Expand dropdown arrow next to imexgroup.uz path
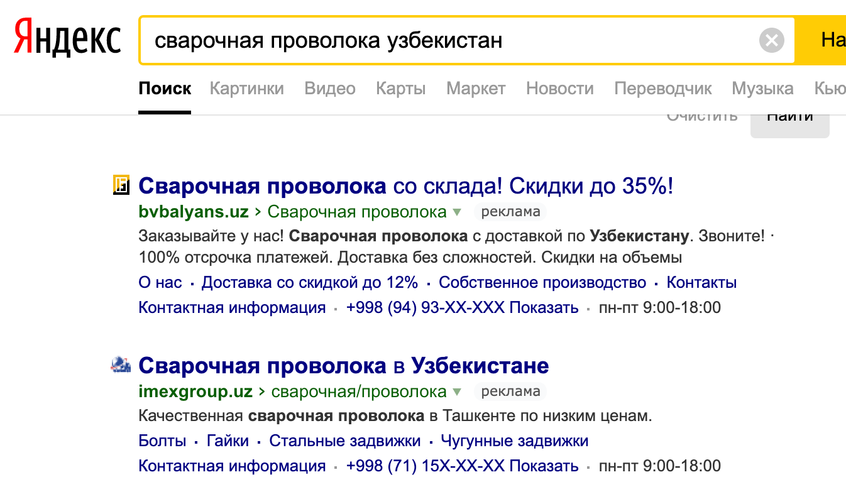The width and height of the screenshot is (846, 504). tap(457, 392)
